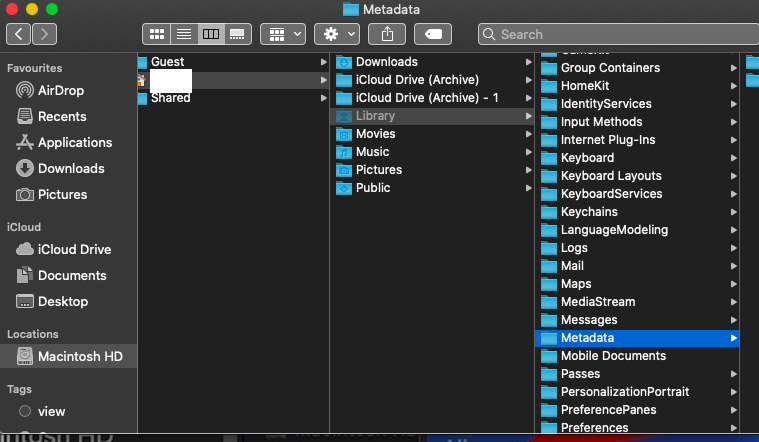Select the Metadata folder
The height and width of the screenshot is (442, 759).
pos(637,338)
